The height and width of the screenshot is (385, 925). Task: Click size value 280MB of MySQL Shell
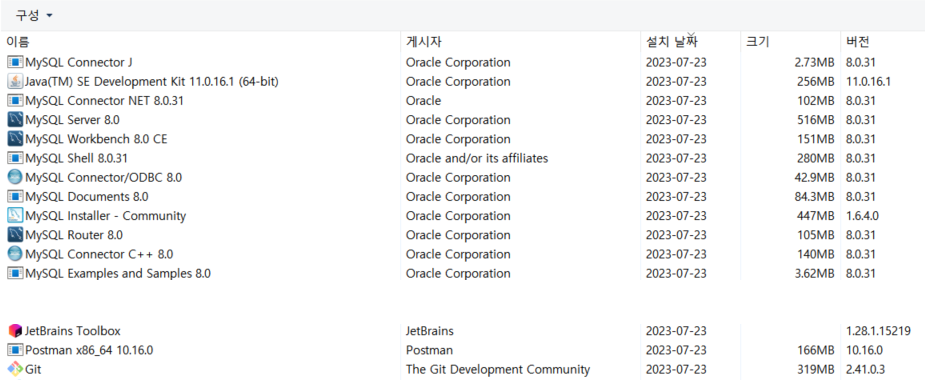pyautogui.click(x=816, y=159)
